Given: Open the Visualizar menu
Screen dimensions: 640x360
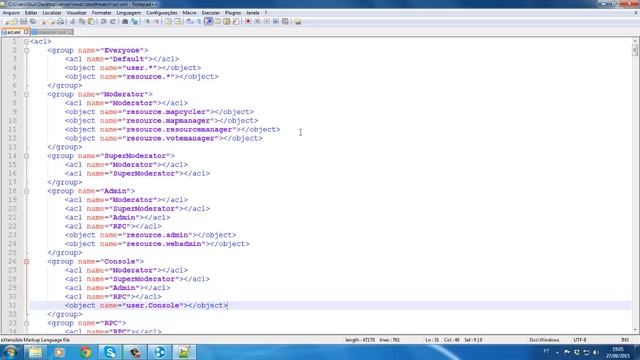Looking at the screenshot, I should pyautogui.click(x=76, y=13).
